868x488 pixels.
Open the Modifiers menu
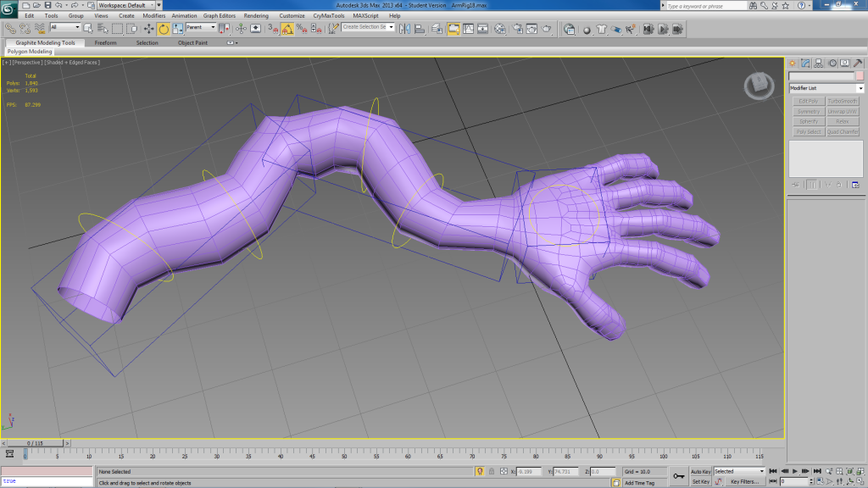pos(154,15)
